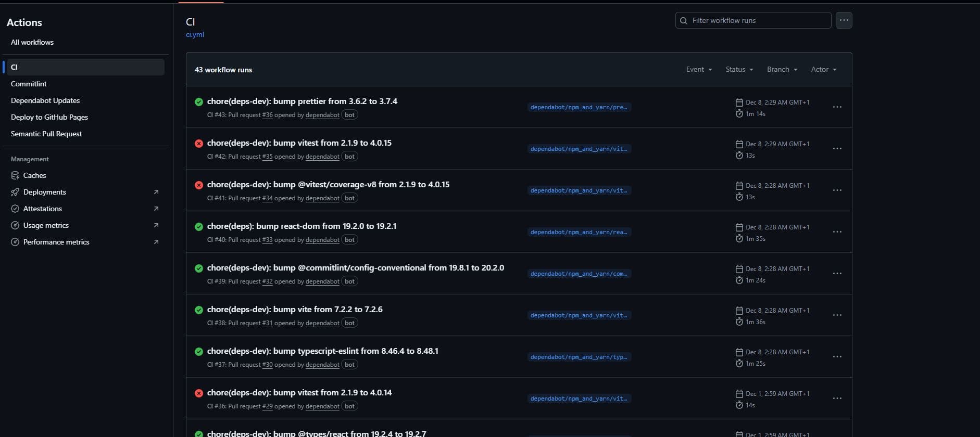
Task: Click the '43 workflow runs' count text
Action: [x=223, y=70]
